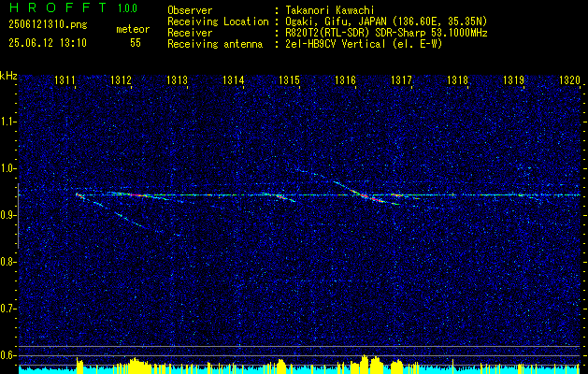Select the filename 2506121310.png

pos(48,24)
